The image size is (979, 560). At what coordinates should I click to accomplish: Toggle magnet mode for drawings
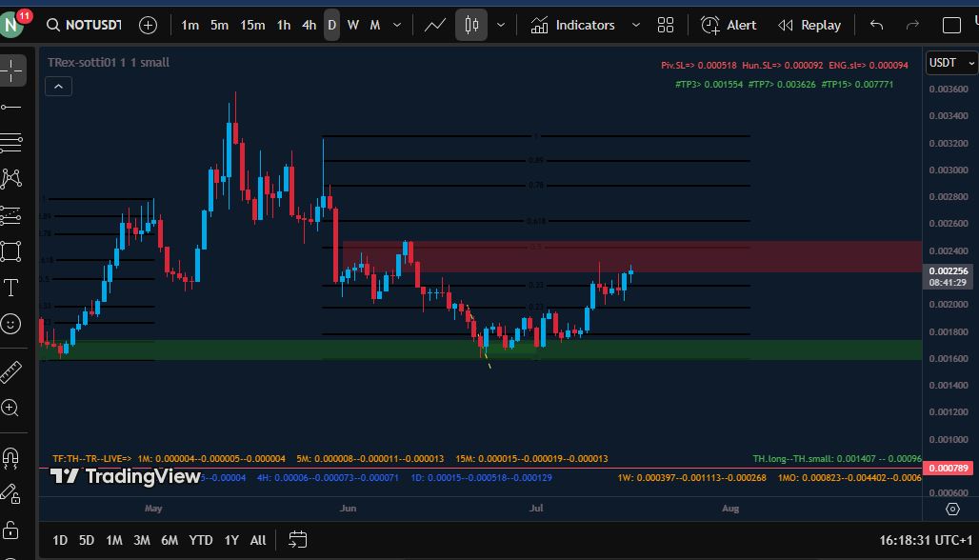[x=11, y=458]
